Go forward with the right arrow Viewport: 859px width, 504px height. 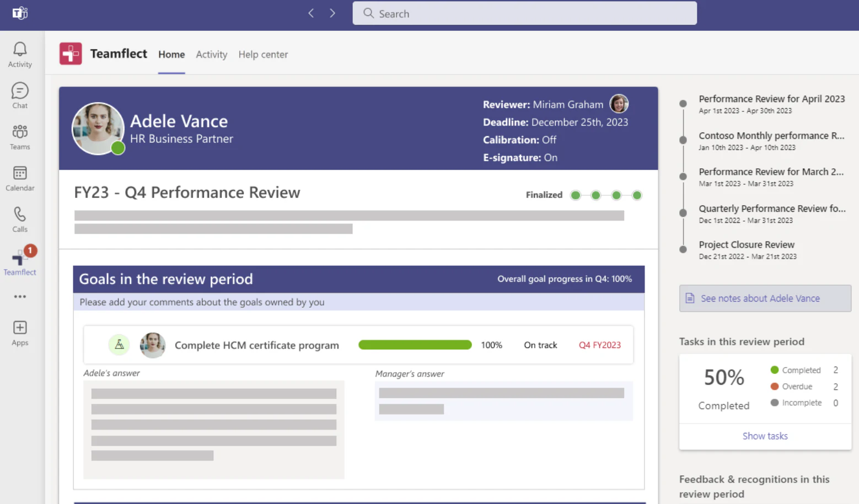coord(332,13)
